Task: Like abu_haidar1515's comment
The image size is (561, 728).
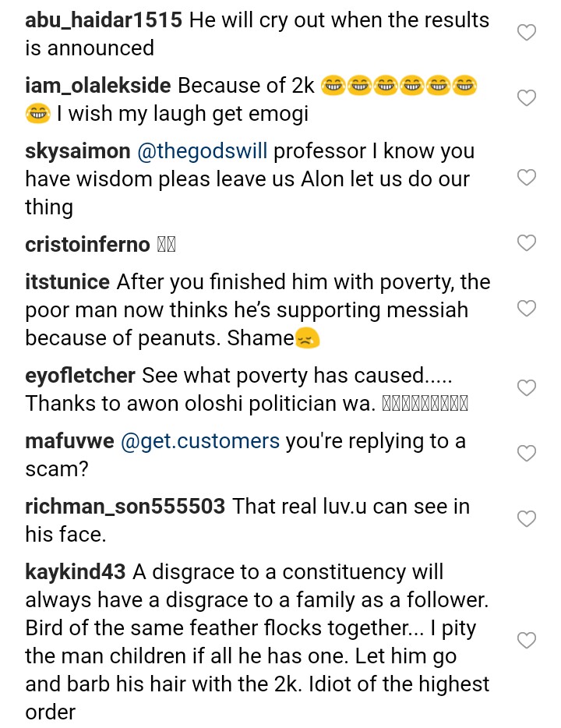Action: pos(527,33)
